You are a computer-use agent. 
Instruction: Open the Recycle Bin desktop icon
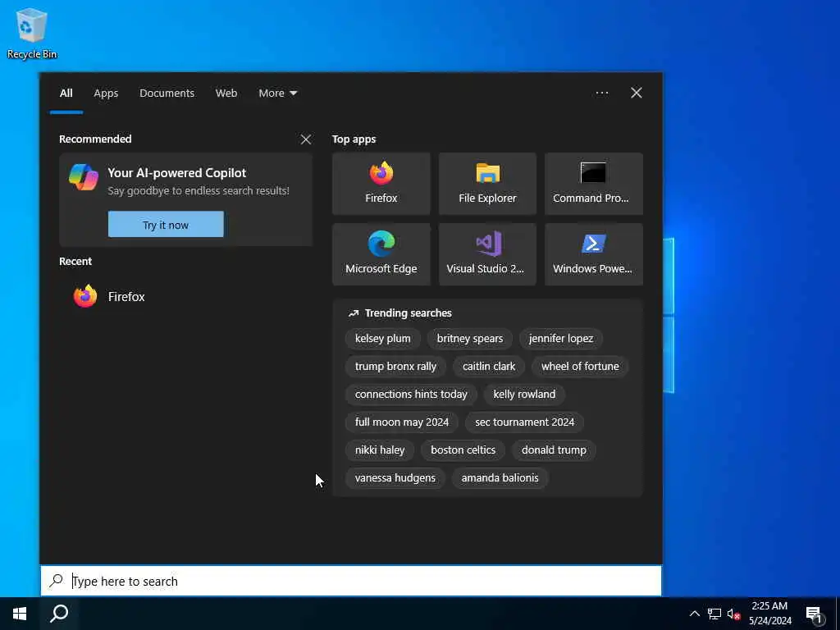(32, 33)
